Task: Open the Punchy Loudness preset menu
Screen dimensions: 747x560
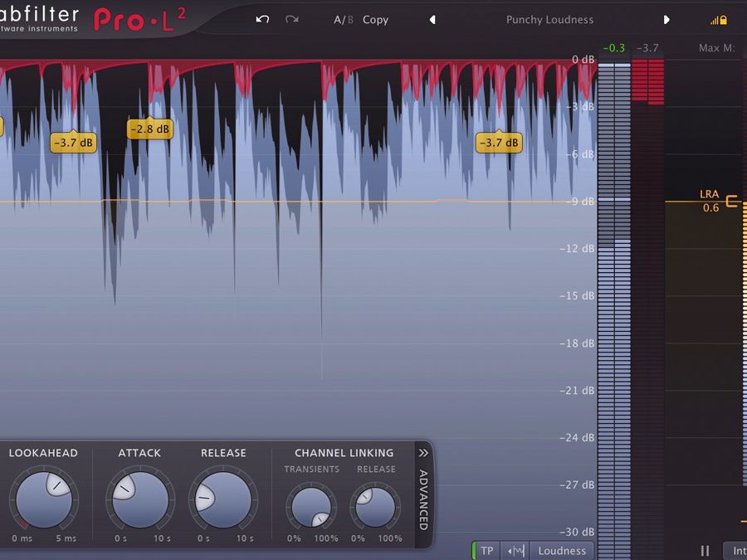Action: click(x=549, y=20)
